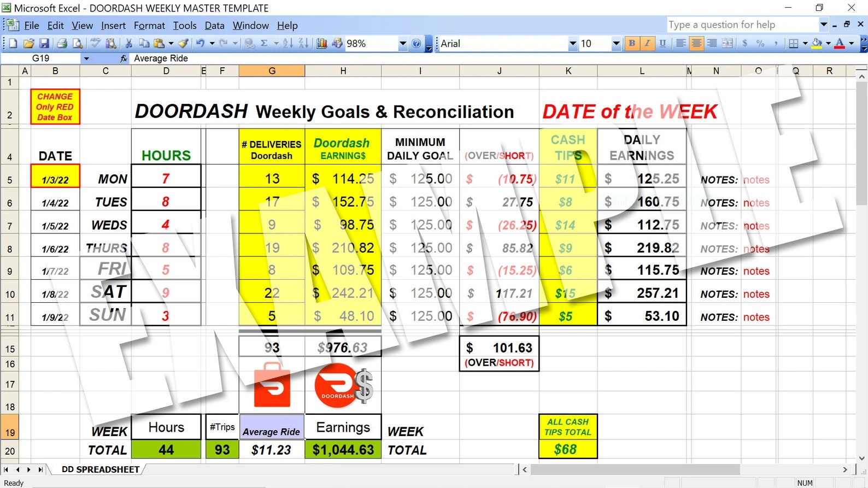Open the Insert menu
This screenshot has height=488, width=868.
point(113,25)
